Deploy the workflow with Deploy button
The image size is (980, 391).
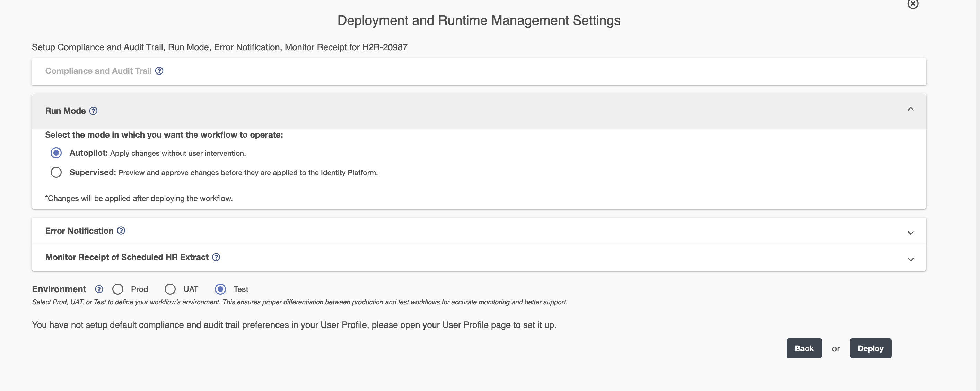[x=870, y=348]
